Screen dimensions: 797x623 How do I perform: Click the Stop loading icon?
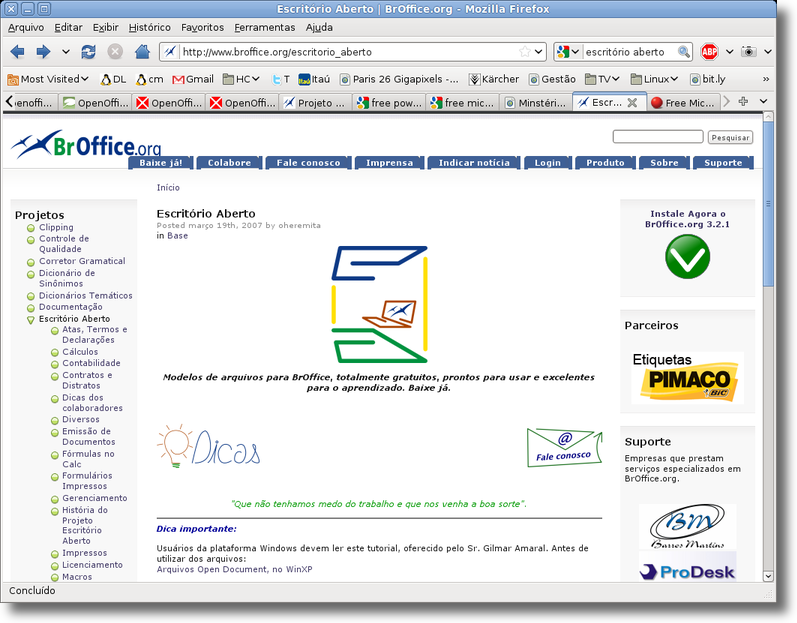point(115,51)
